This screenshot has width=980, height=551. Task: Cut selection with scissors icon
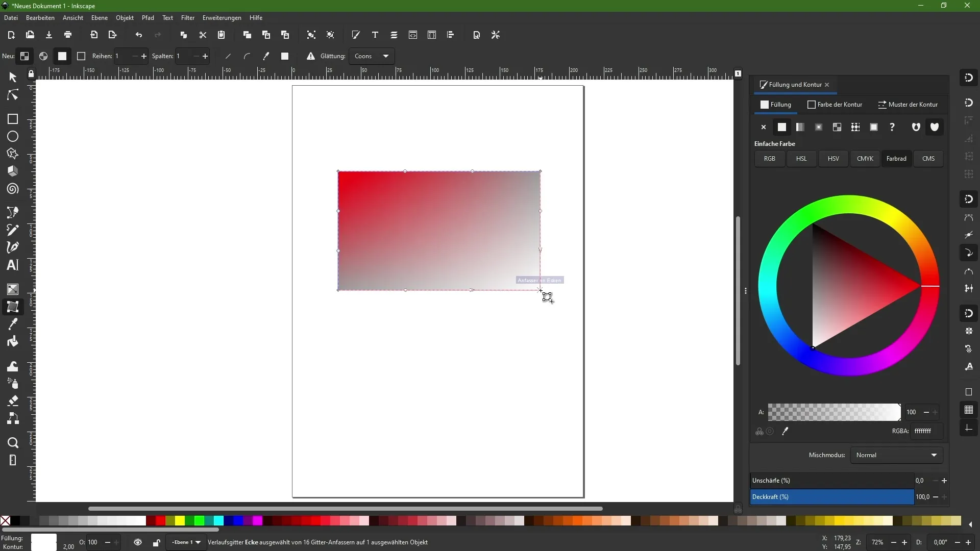pyautogui.click(x=203, y=35)
